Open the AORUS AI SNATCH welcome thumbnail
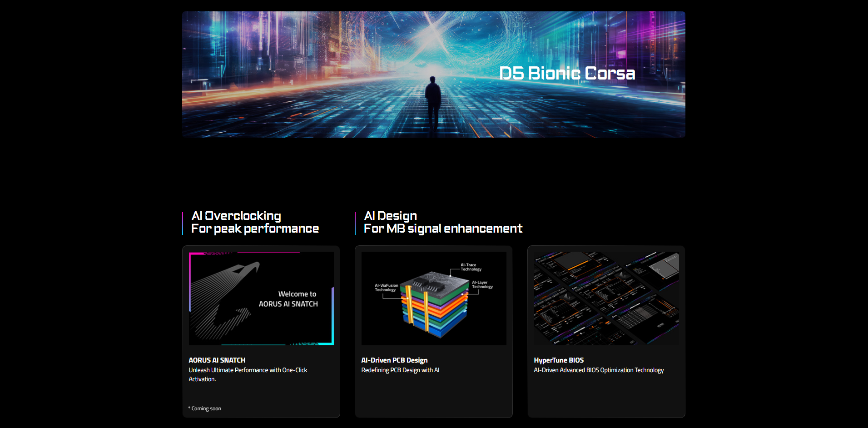The image size is (868, 428). [261, 299]
